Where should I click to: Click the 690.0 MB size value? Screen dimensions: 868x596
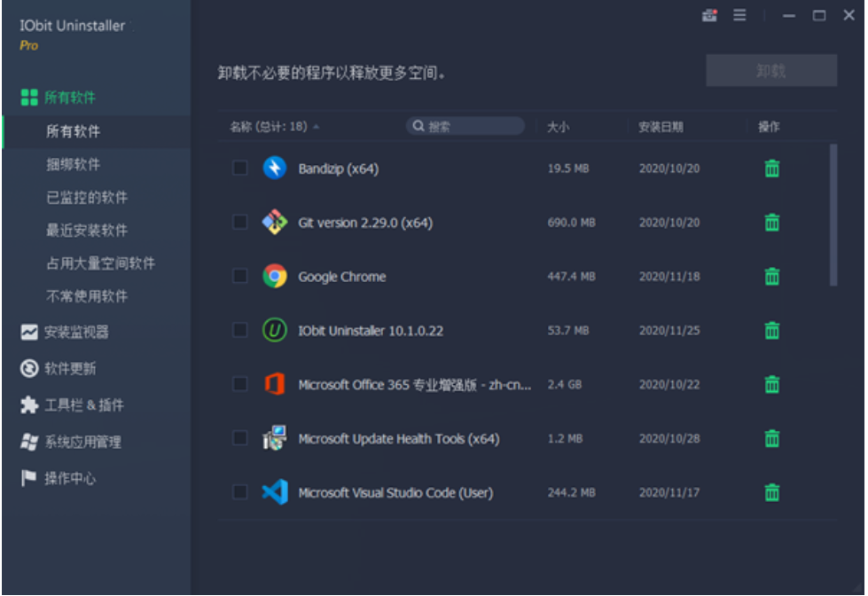click(571, 223)
